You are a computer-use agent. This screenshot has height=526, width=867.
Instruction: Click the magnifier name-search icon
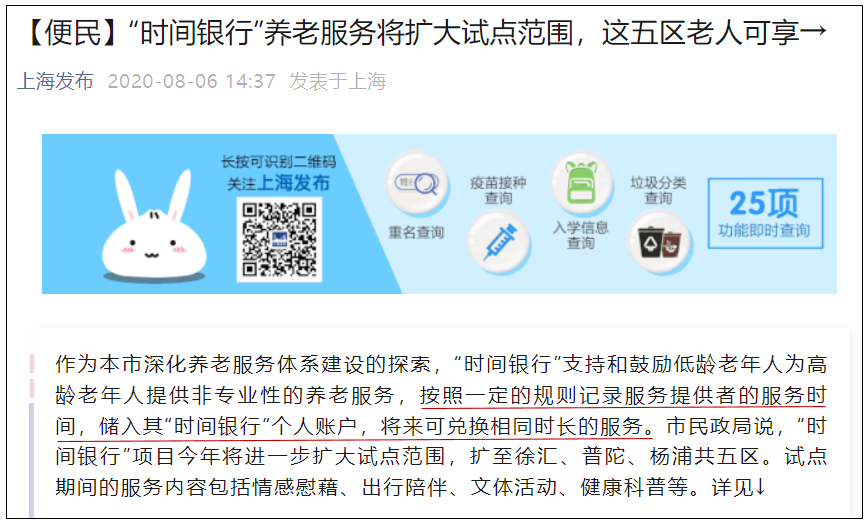click(416, 183)
